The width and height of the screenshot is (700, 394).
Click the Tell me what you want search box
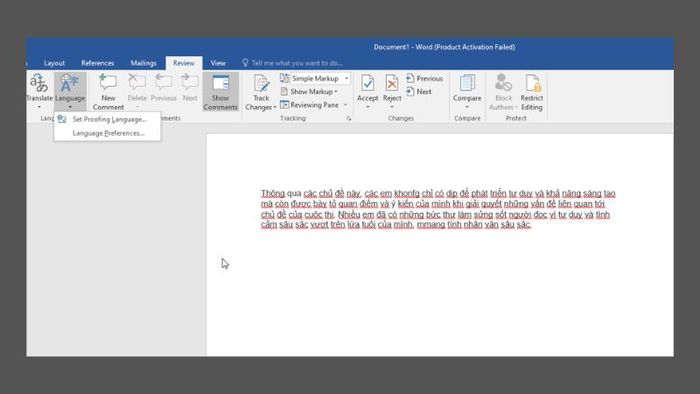pyautogui.click(x=297, y=63)
